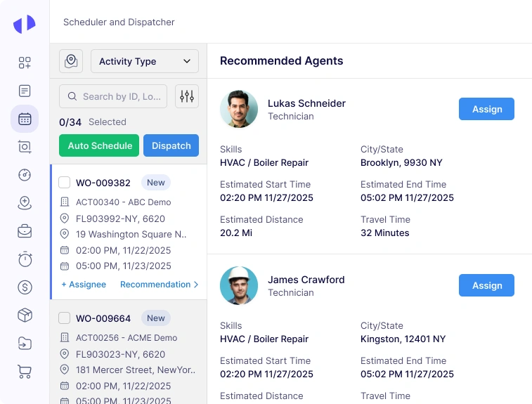Open the dollar sign billing icon

coord(25,287)
